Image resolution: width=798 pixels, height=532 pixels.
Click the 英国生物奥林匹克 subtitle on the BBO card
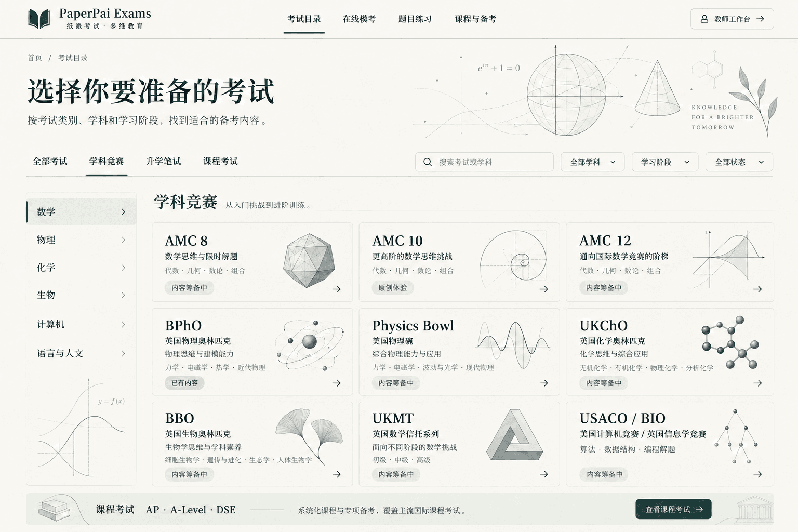tap(198, 434)
